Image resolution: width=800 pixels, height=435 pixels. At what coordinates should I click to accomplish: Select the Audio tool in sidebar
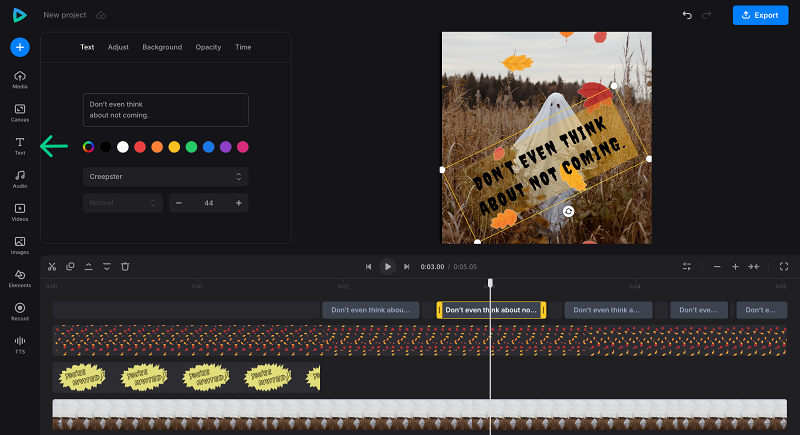click(x=20, y=178)
